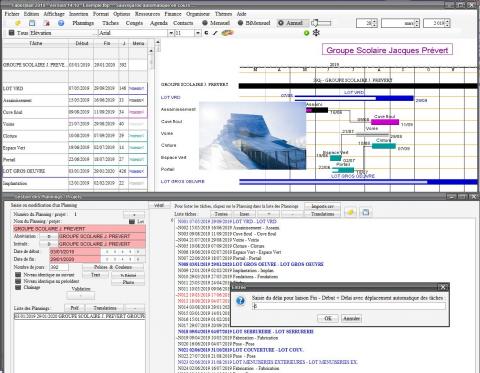Open the Thèmes menu
The width and height of the screenshot is (480, 373).
tap(223, 14)
